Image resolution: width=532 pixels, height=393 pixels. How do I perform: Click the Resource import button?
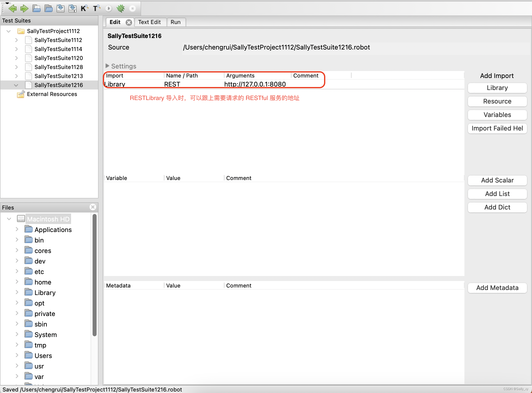[x=497, y=101]
